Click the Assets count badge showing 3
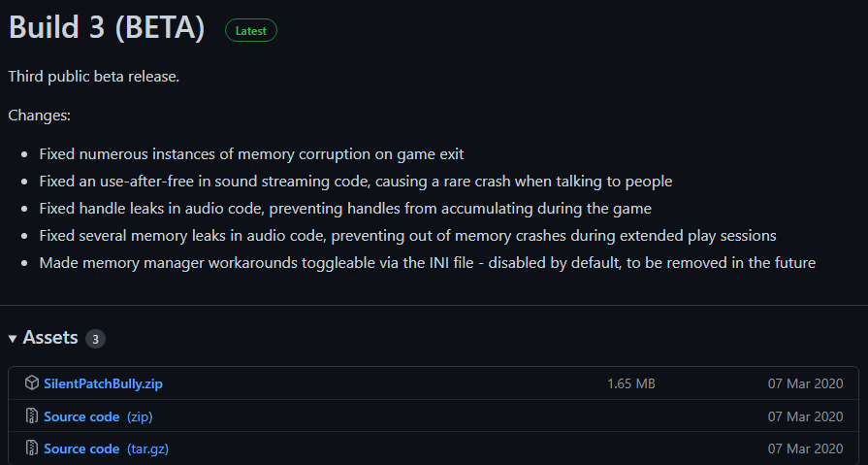The width and height of the screenshot is (868, 465). pos(95,339)
